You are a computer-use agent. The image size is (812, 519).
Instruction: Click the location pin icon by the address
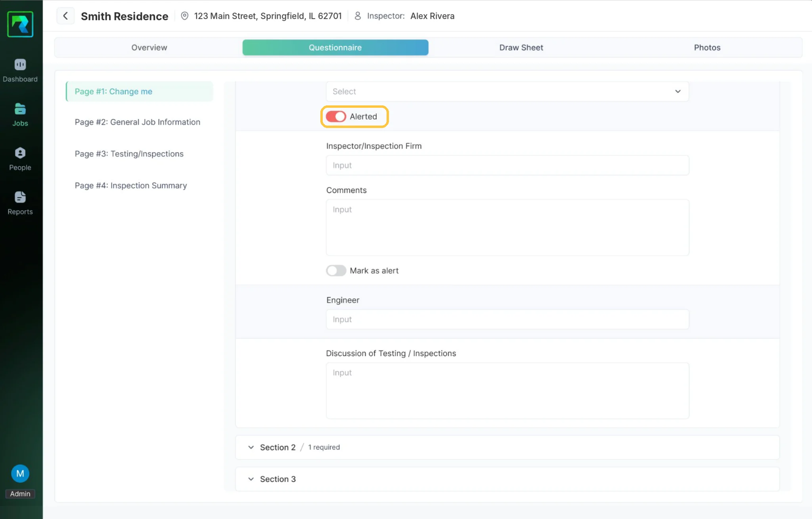tap(184, 16)
